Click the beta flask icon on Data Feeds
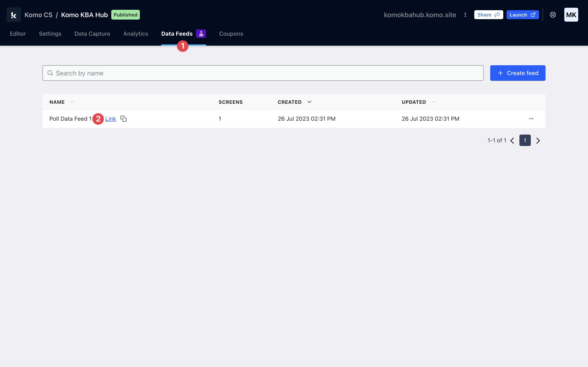Screen dimensions: 588x367 (x=201, y=34)
